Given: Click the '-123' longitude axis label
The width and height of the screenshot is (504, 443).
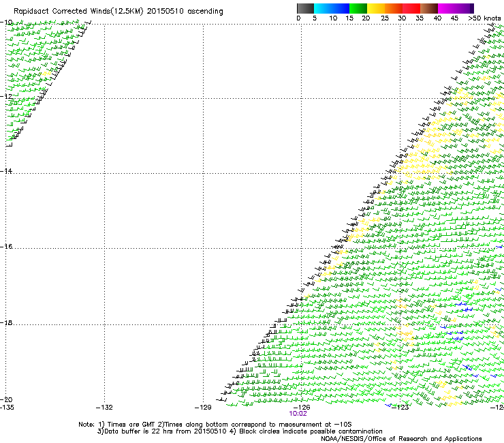Looking at the screenshot, I should tap(400, 408).
